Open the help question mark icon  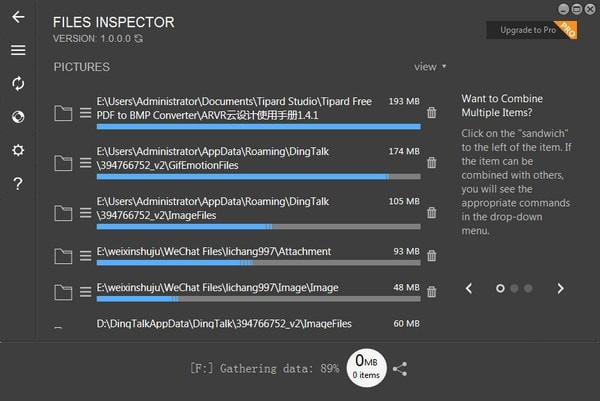click(x=18, y=184)
